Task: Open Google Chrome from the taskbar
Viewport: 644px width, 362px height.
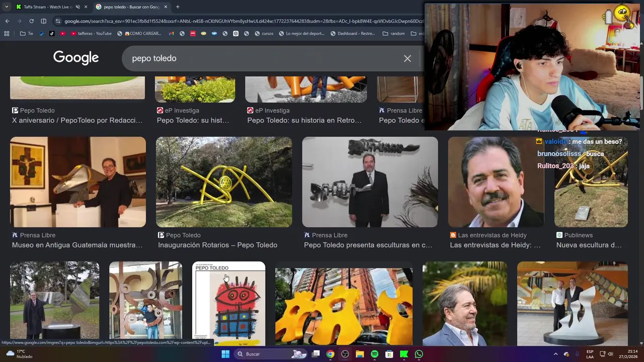Action: pyautogui.click(x=330, y=354)
